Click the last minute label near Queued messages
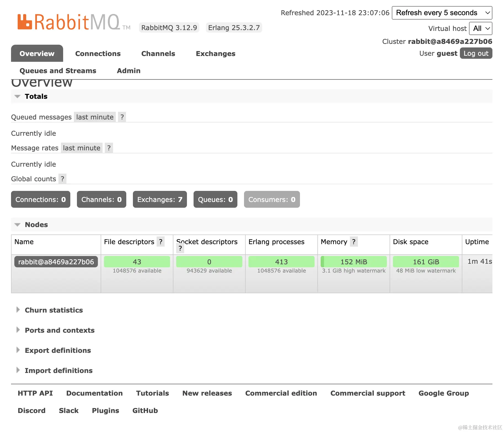The height and width of the screenshot is (432, 504). [95, 117]
